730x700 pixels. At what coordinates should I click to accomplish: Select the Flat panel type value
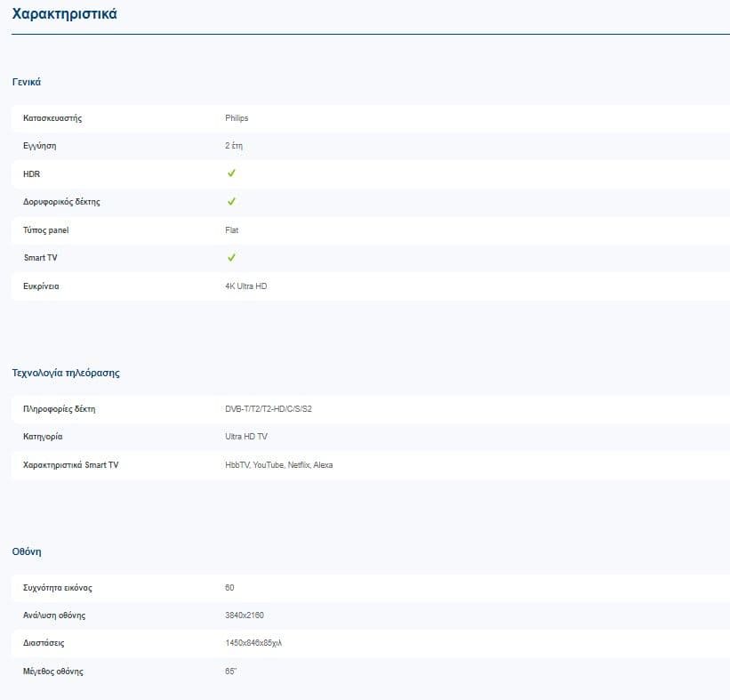[232, 230]
